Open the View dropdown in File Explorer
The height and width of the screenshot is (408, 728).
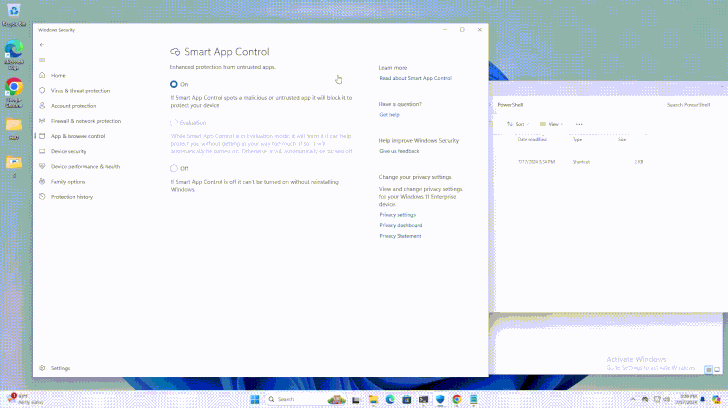(x=552, y=124)
